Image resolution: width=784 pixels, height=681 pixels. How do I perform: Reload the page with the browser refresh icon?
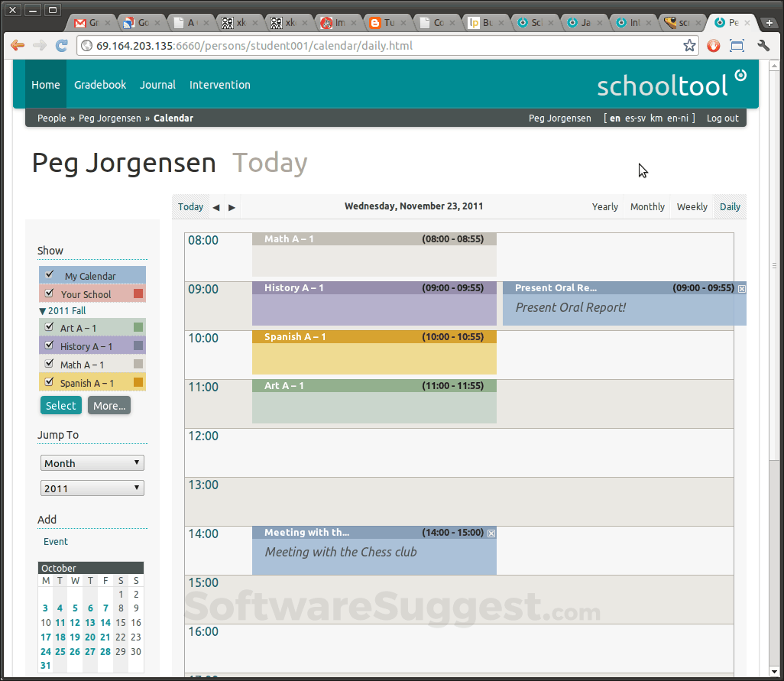click(61, 45)
